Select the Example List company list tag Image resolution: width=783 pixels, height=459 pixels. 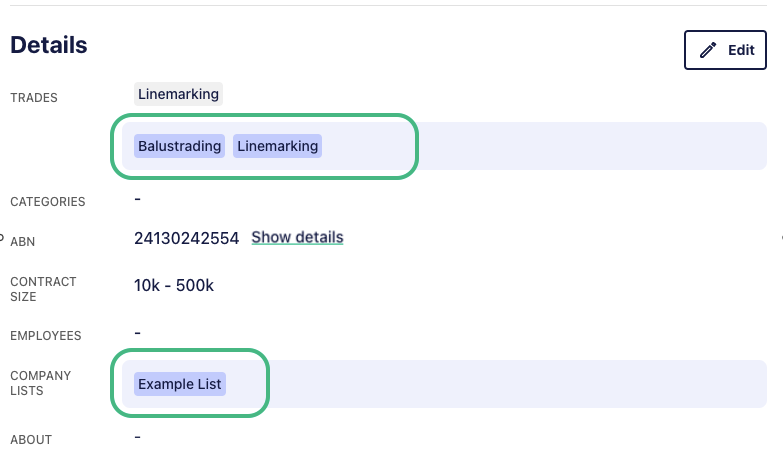coord(180,384)
